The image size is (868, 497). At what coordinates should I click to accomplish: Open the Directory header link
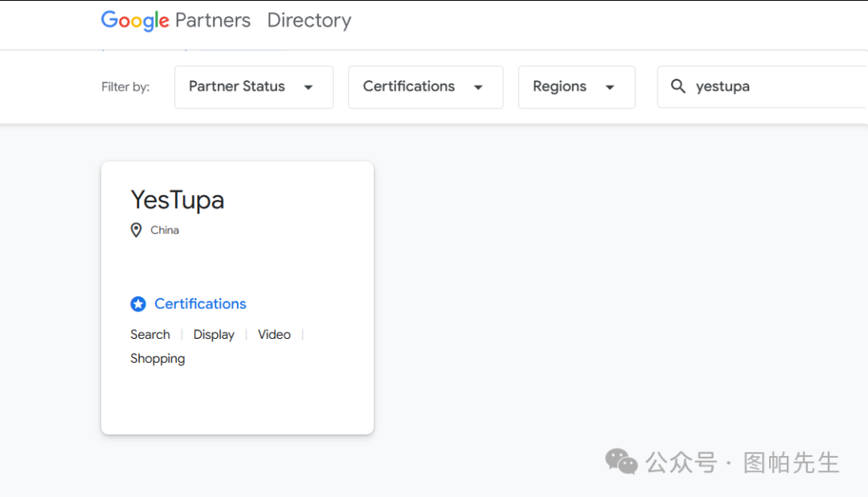point(309,20)
